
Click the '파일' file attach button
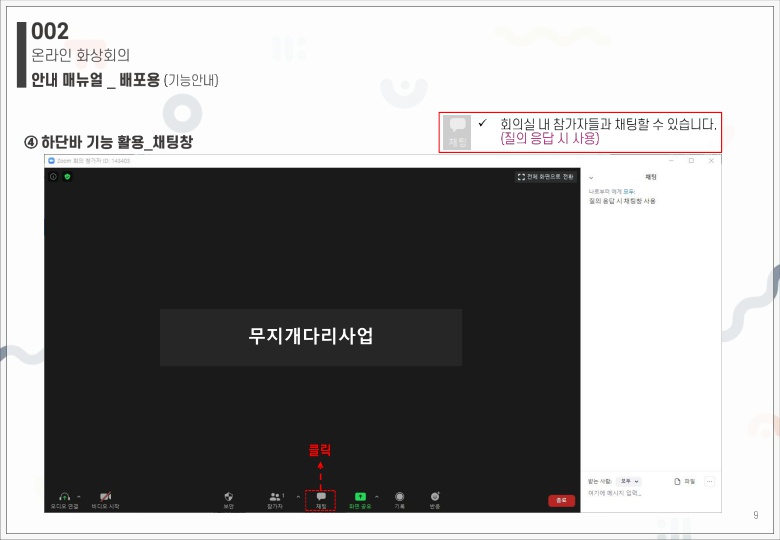(x=684, y=481)
